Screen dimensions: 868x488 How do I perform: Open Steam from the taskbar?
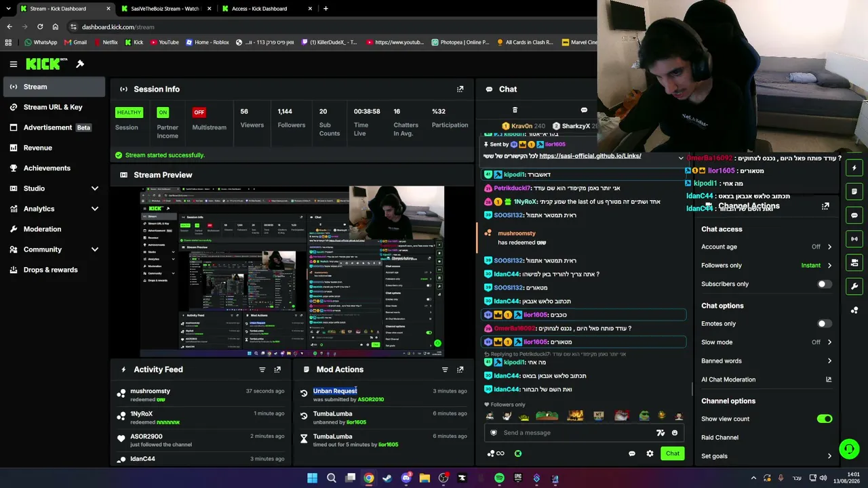[x=387, y=479]
